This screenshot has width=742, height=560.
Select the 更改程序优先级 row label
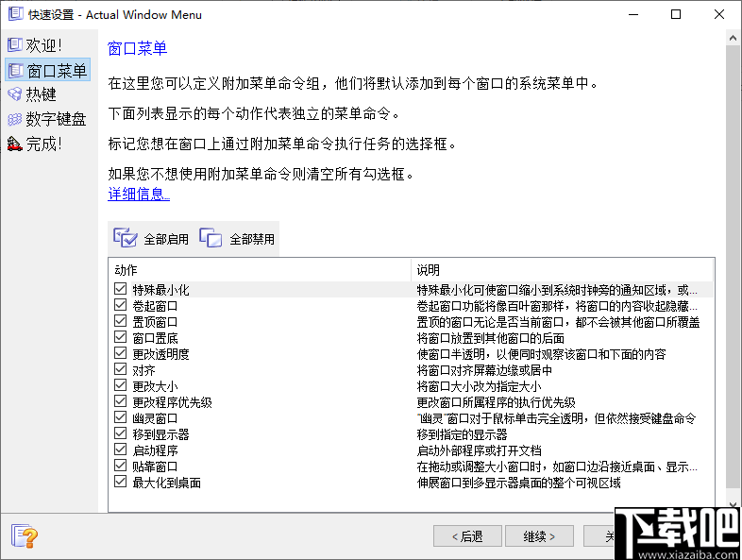172,402
